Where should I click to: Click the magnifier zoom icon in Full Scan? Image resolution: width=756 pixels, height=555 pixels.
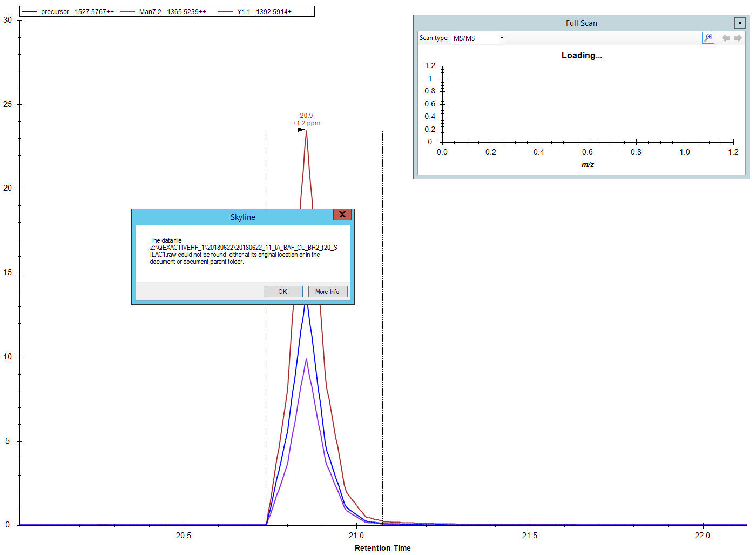708,38
